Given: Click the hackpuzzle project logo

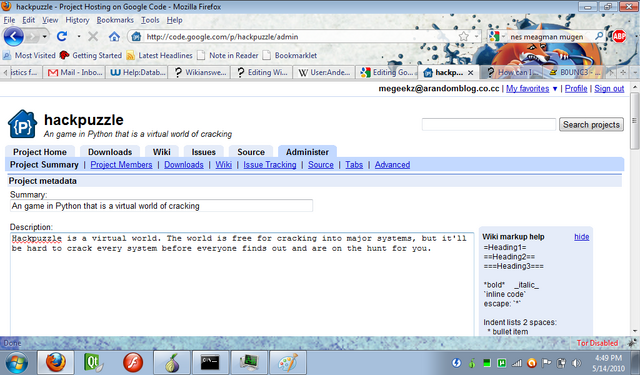Looking at the screenshot, I should click(22, 124).
